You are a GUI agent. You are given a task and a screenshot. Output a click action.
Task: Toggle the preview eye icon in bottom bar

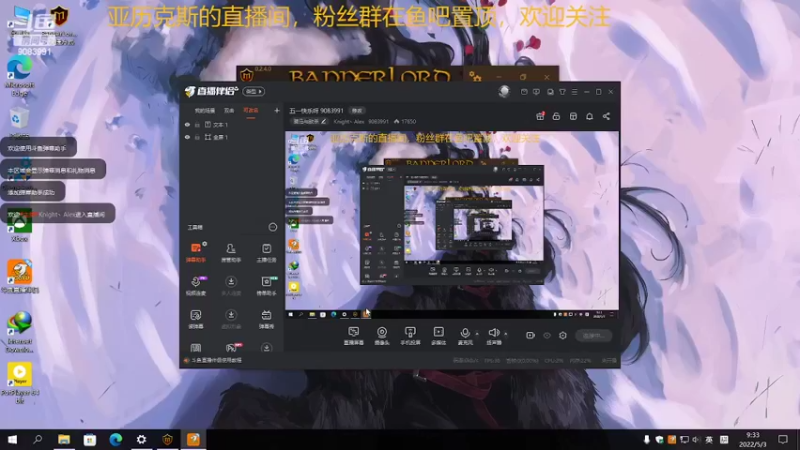[547, 336]
